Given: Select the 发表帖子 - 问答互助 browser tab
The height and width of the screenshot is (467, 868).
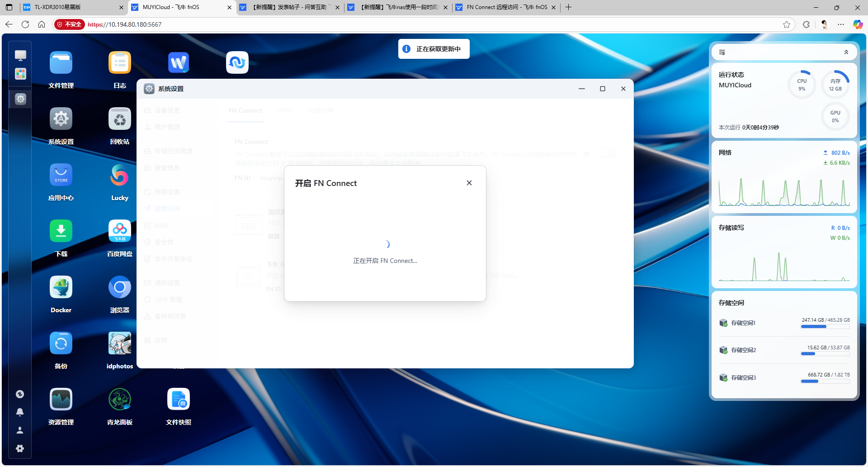Looking at the screenshot, I should [x=290, y=7].
